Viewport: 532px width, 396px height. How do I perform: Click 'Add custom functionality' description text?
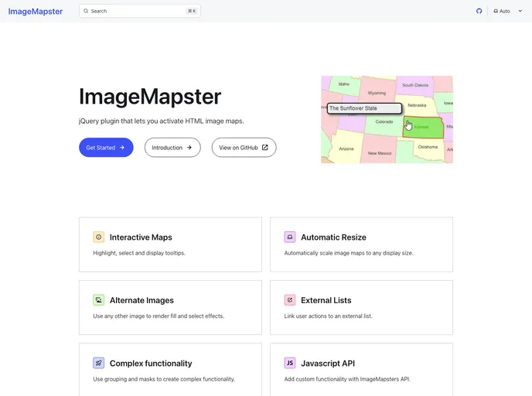click(347, 380)
